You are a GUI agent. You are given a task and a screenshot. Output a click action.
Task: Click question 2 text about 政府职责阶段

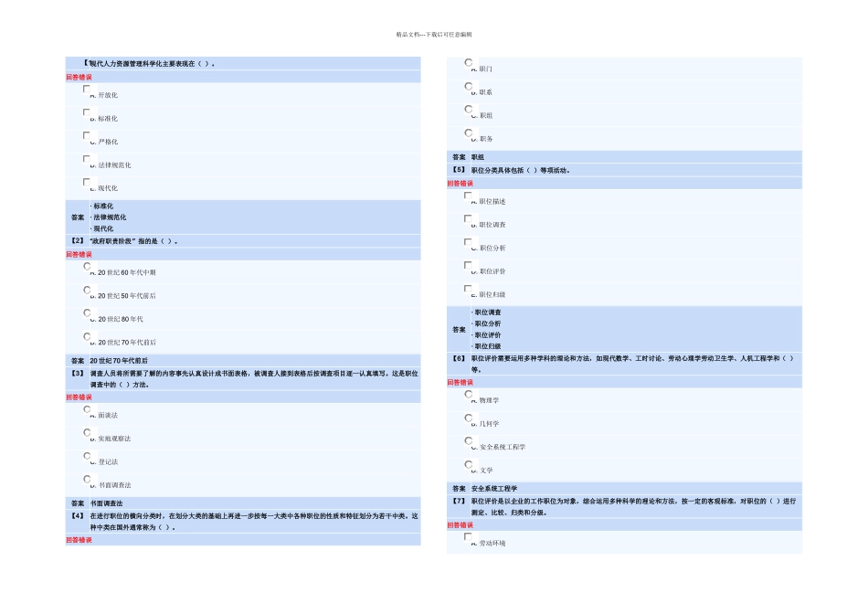click(x=133, y=241)
